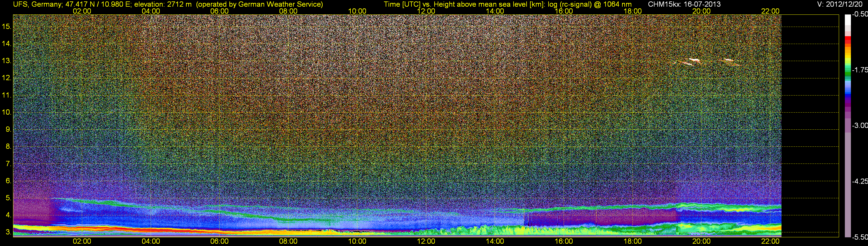Click the purple low-signal patch between 16:00 and 18:00
The height and width of the screenshot is (246, 868).
603,217
